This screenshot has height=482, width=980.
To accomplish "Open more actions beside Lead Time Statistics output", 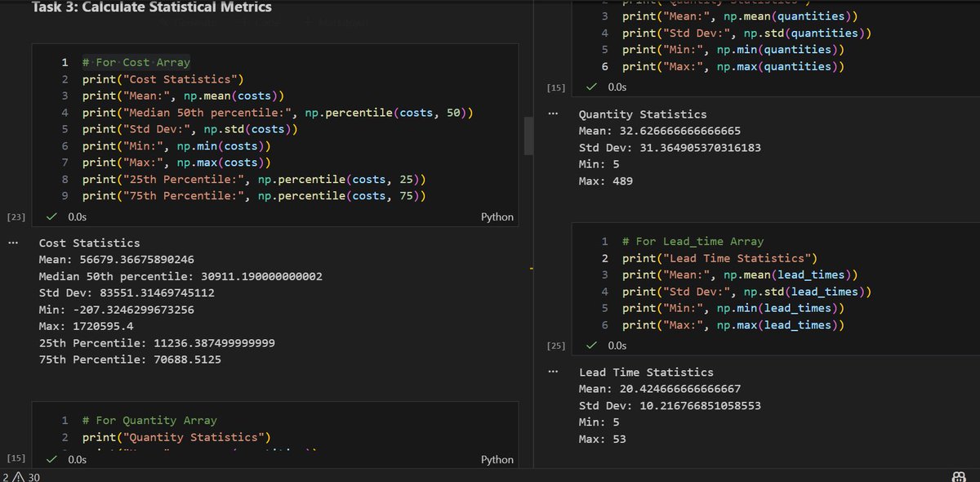I will point(555,372).
